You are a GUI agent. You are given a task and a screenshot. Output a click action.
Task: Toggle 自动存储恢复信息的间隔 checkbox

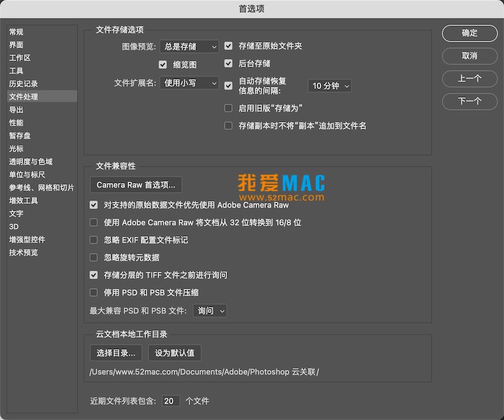[x=228, y=86]
